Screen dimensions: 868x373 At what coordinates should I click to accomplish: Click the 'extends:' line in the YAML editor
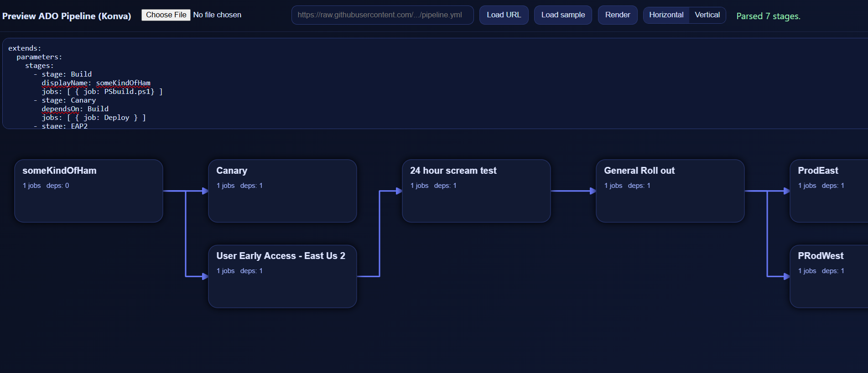[25, 48]
